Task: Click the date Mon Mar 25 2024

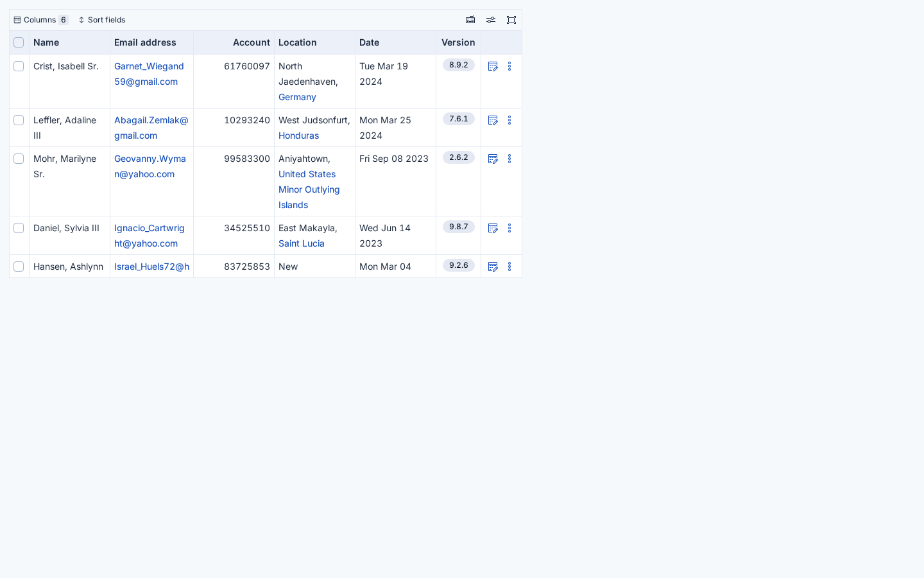Action: click(x=385, y=128)
